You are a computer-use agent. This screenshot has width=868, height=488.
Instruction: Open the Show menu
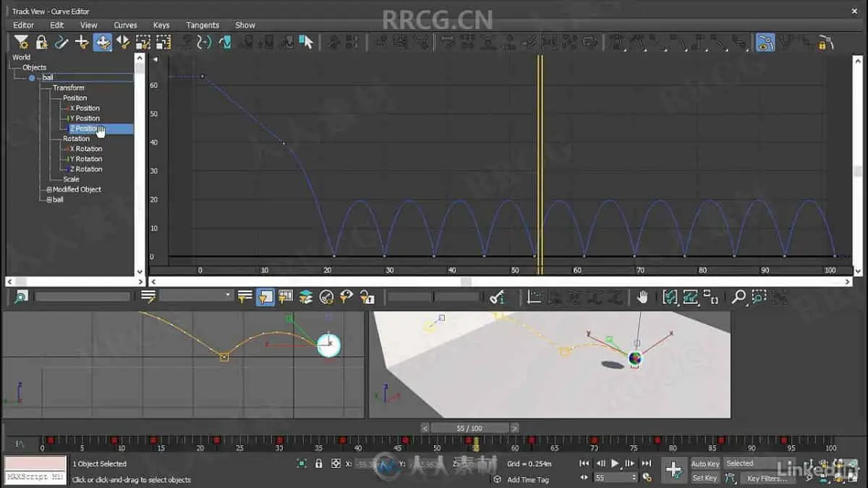(x=245, y=25)
